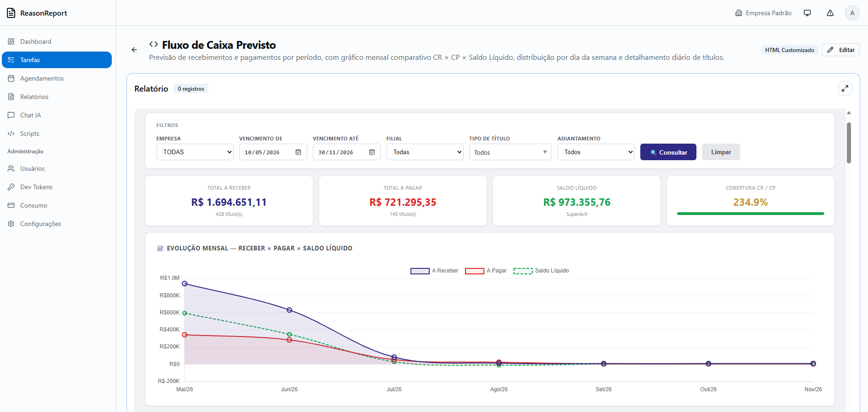Image resolution: width=868 pixels, height=412 pixels.
Task: Select Tarefas in the sidebar
Action: click(57, 60)
